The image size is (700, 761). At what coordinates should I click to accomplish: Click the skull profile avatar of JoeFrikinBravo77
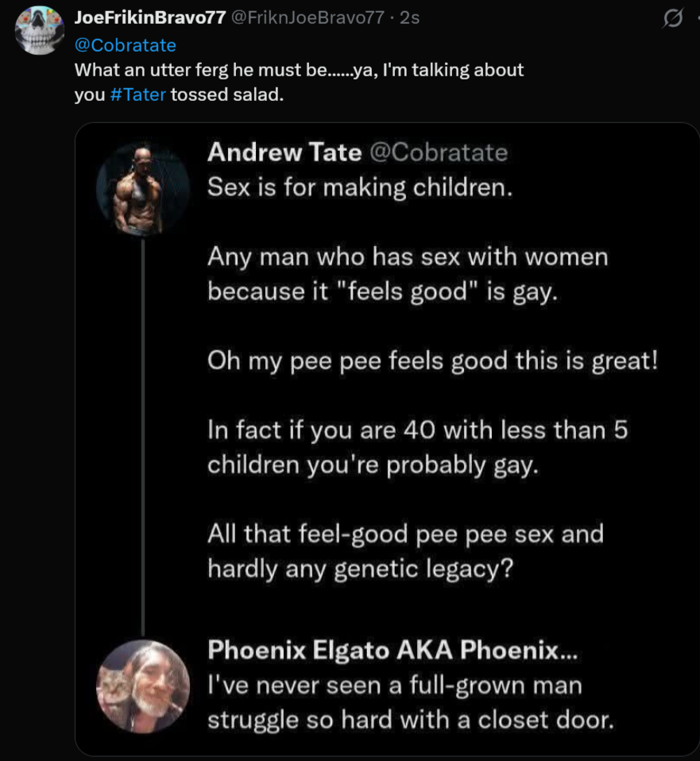click(40, 30)
